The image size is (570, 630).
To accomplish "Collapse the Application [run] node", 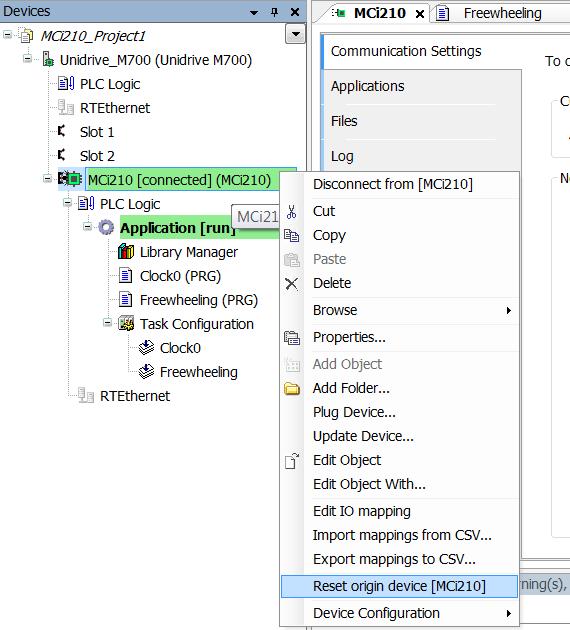I will pyautogui.click(x=88, y=227).
